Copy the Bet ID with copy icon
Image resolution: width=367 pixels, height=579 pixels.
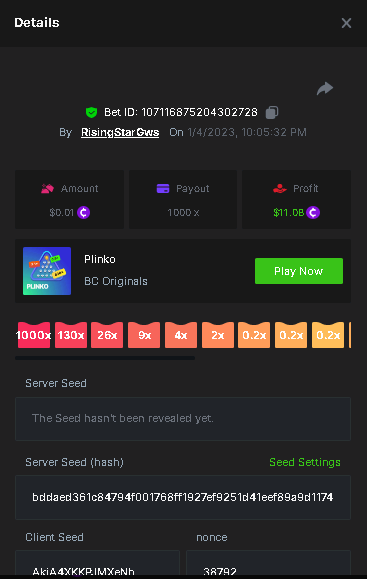click(272, 112)
